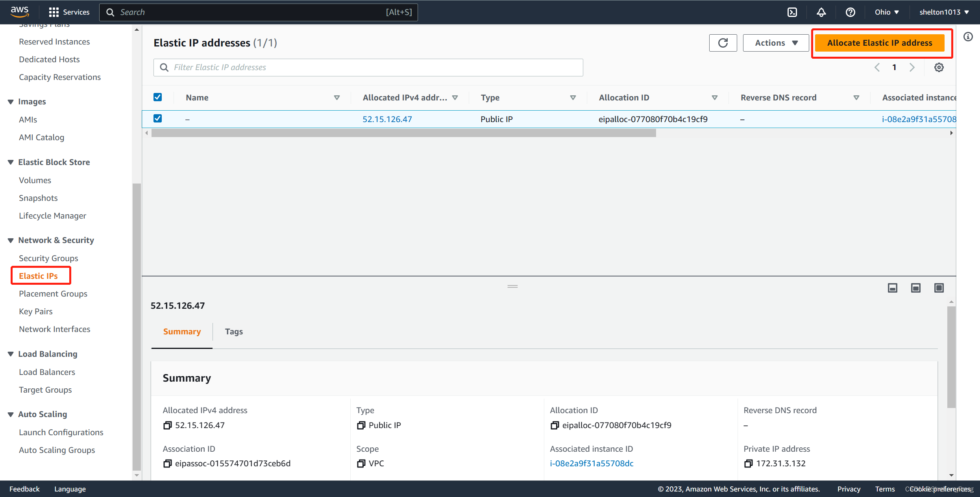
Task: Sort by Reverse DNS record column
Action: pyautogui.click(x=856, y=98)
